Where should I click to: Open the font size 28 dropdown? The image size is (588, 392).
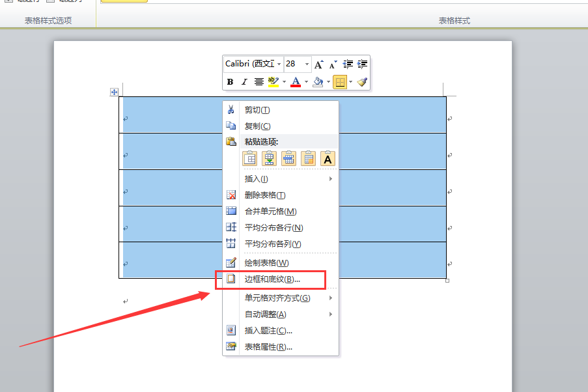pos(307,64)
